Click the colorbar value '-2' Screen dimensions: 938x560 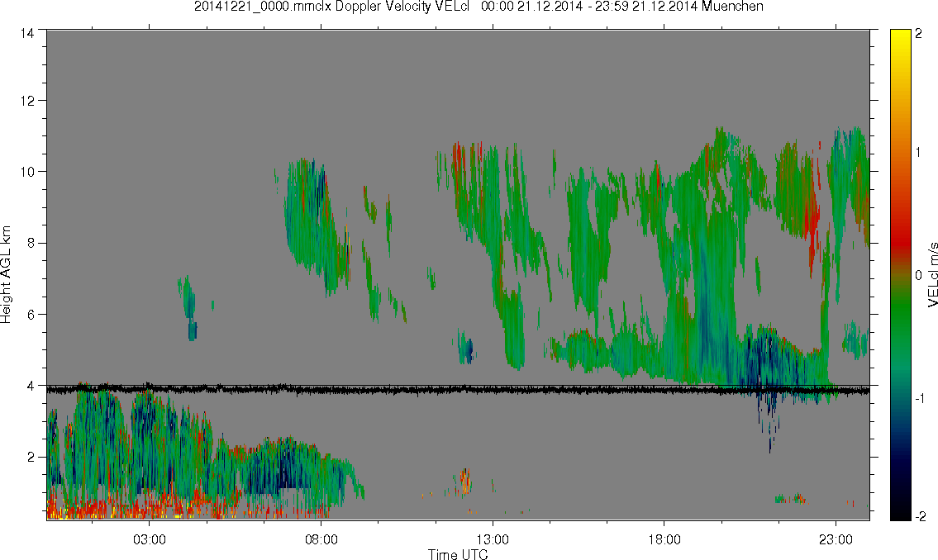[919, 516]
